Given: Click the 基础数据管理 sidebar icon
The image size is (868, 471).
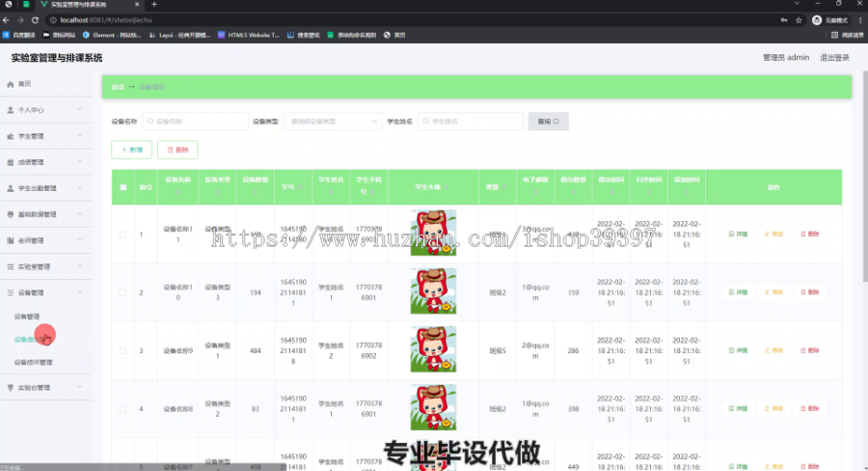Looking at the screenshot, I should 10,214.
